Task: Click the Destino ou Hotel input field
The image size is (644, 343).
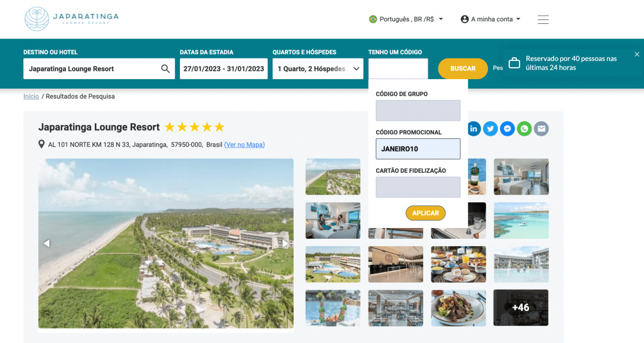Action: [99, 69]
